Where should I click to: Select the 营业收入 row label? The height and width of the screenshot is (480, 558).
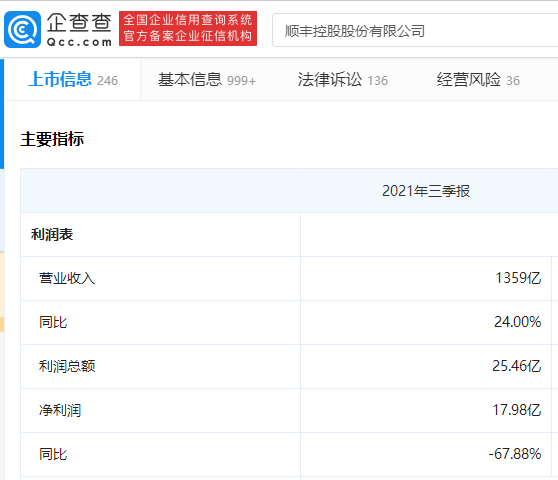67,278
